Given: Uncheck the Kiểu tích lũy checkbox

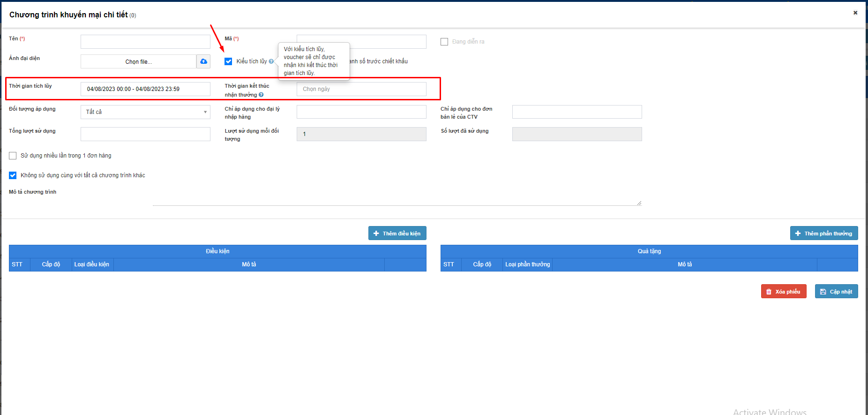Looking at the screenshot, I should (x=228, y=61).
